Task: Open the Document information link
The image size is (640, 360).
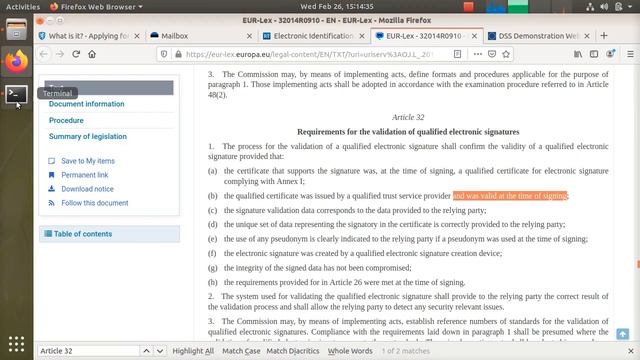Action: tap(87, 104)
